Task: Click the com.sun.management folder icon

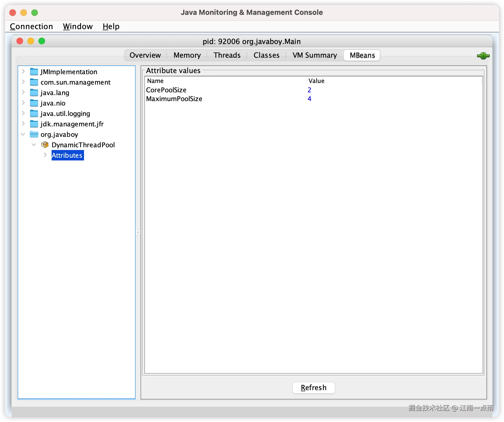Action: coord(34,82)
